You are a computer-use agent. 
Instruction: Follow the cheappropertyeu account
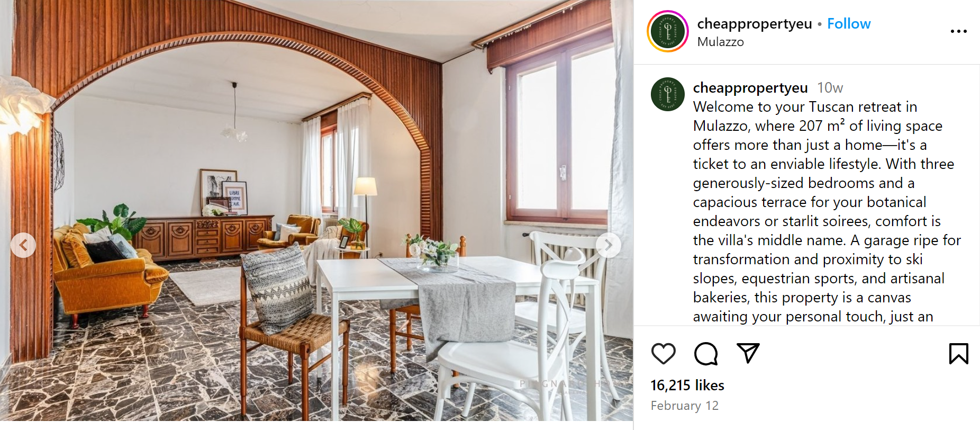click(849, 24)
